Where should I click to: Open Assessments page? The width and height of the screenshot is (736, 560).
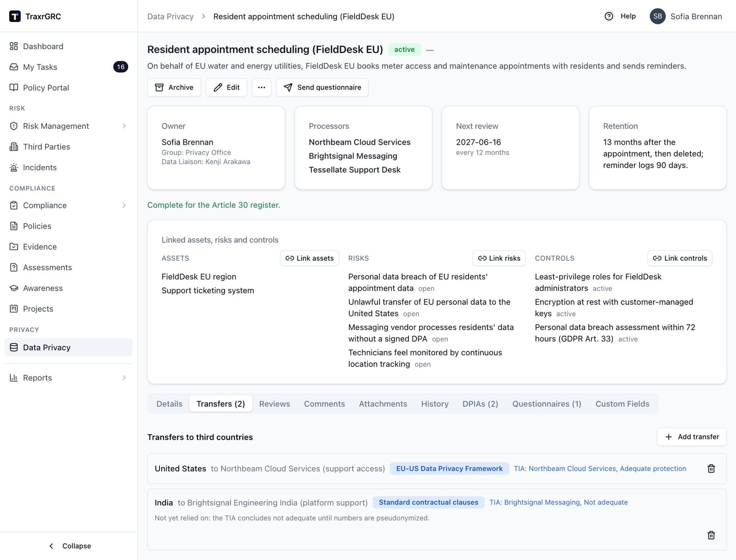point(69,268)
